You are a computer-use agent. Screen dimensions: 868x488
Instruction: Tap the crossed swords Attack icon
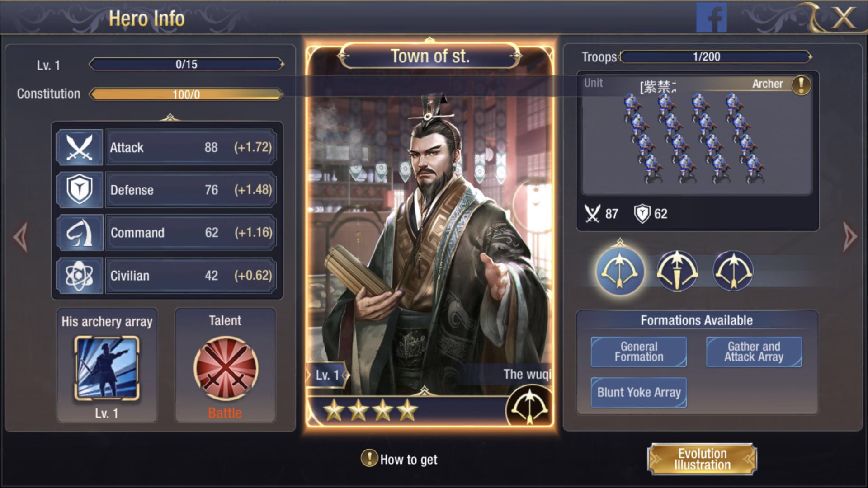(x=80, y=147)
